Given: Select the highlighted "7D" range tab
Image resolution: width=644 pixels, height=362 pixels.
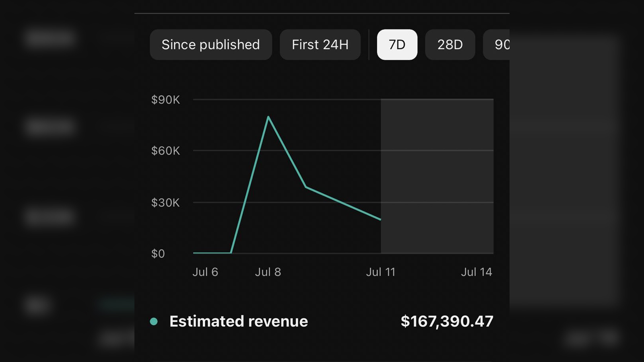Looking at the screenshot, I should (x=397, y=45).
